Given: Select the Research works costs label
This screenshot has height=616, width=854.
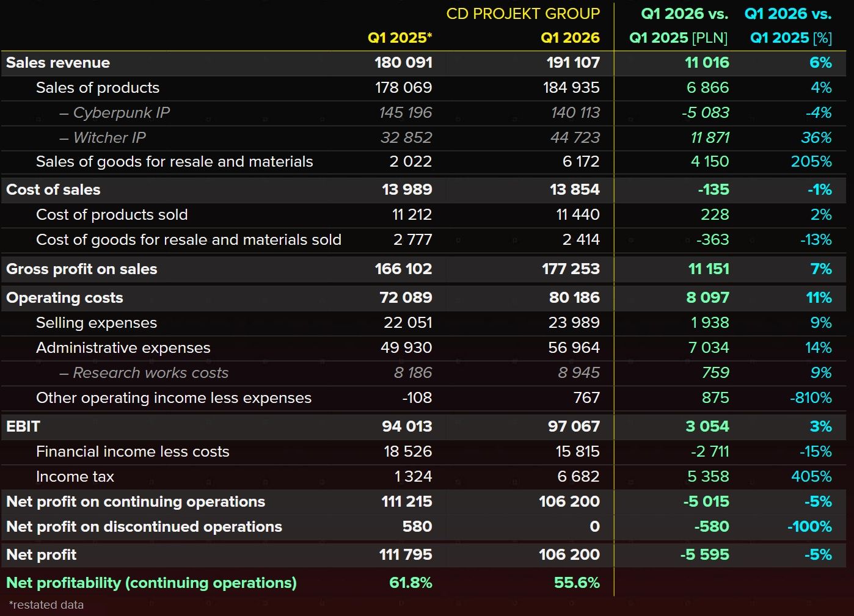Looking at the screenshot, I should click(144, 373).
